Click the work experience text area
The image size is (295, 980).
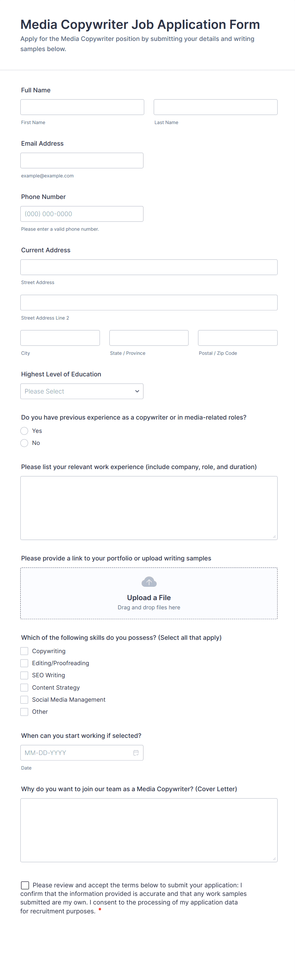(149, 508)
